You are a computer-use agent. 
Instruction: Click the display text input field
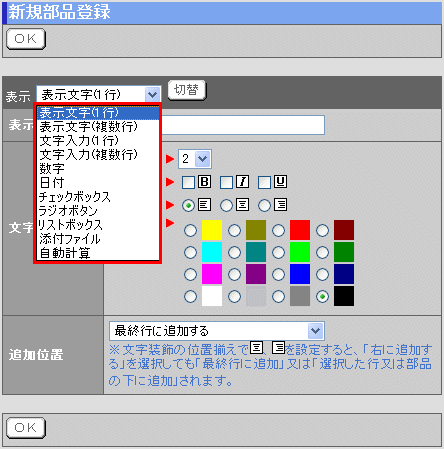(243, 125)
